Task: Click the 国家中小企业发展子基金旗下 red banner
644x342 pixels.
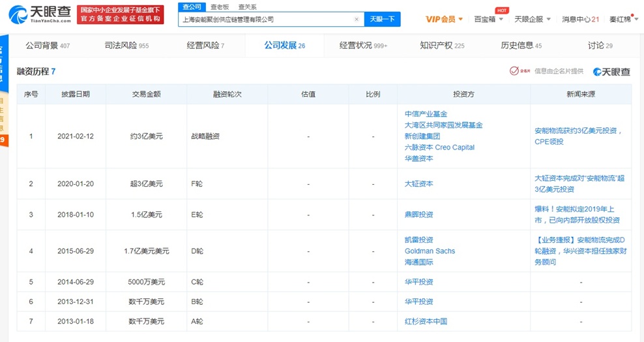Action: (121, 14)
